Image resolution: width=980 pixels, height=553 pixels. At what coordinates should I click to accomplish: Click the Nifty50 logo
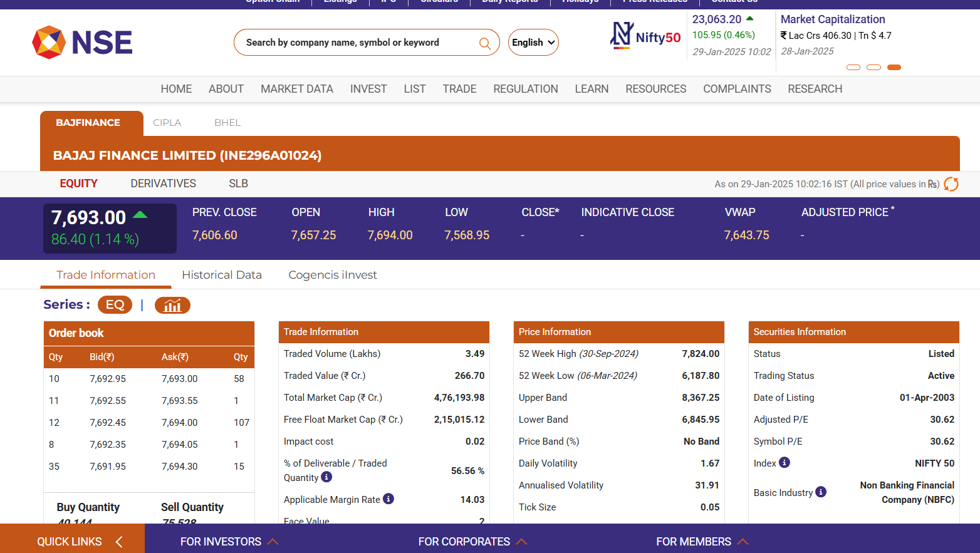645,36
